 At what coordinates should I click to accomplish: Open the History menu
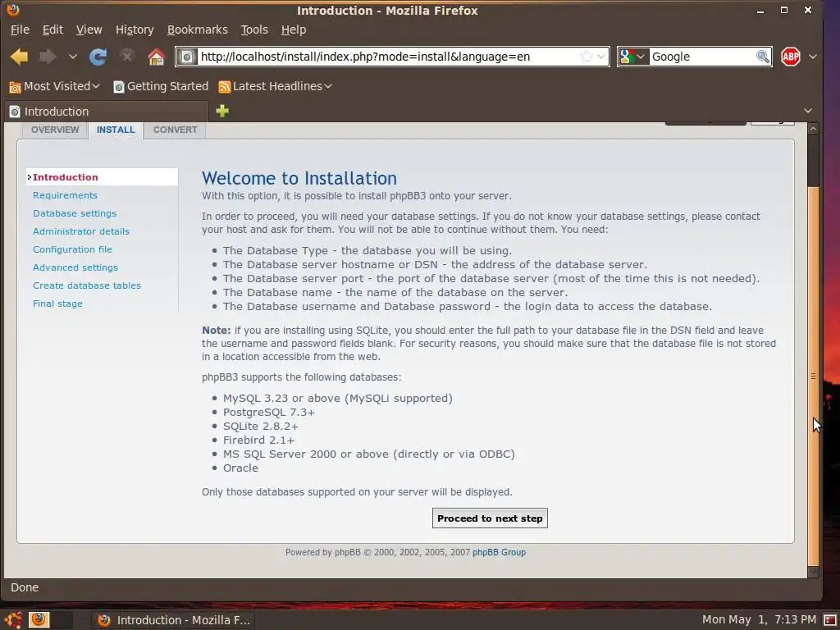[x=135, y=30]
